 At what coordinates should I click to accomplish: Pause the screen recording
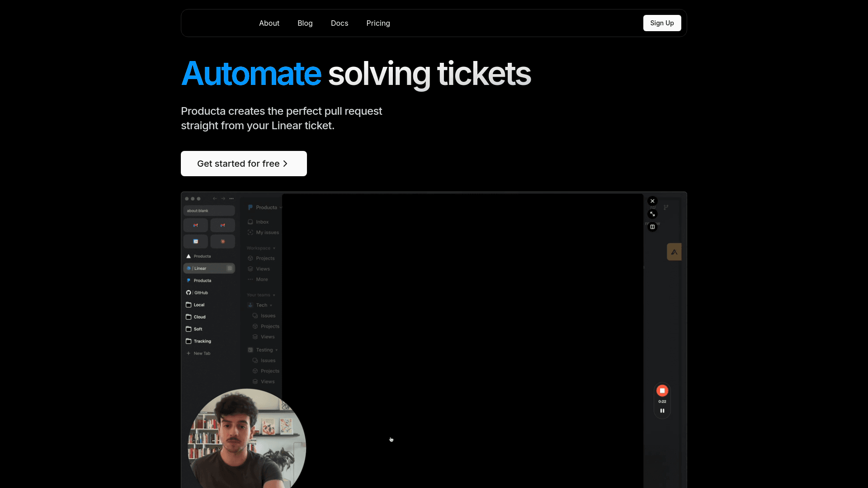662,411
